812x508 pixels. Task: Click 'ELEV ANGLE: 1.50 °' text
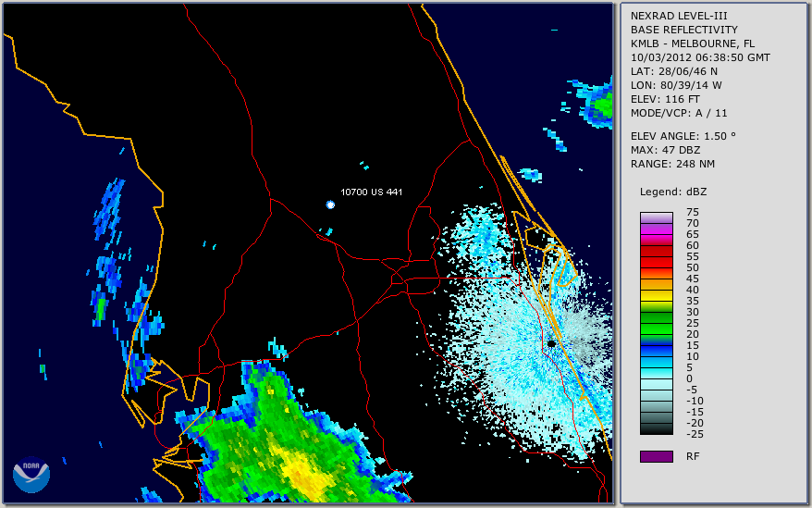tap(683, 136)
